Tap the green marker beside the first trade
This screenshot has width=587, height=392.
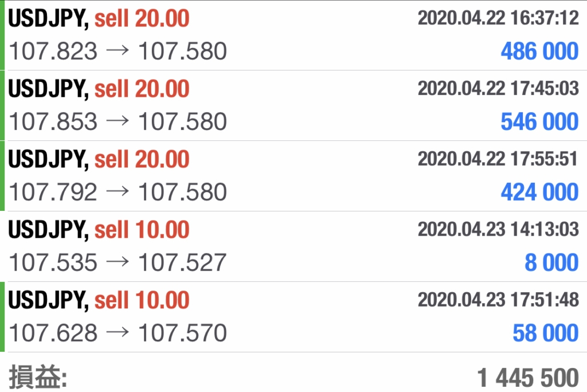[2, 35]
